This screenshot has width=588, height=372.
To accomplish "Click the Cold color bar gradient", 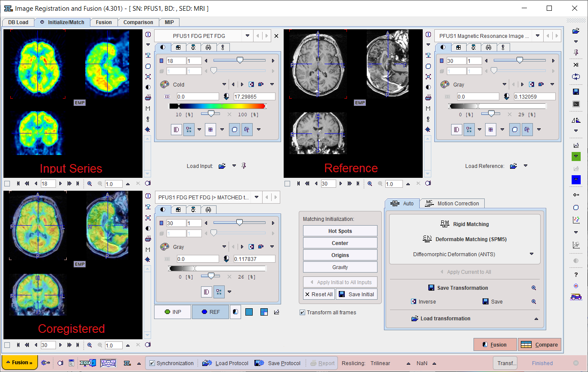I will click(218, 106).
